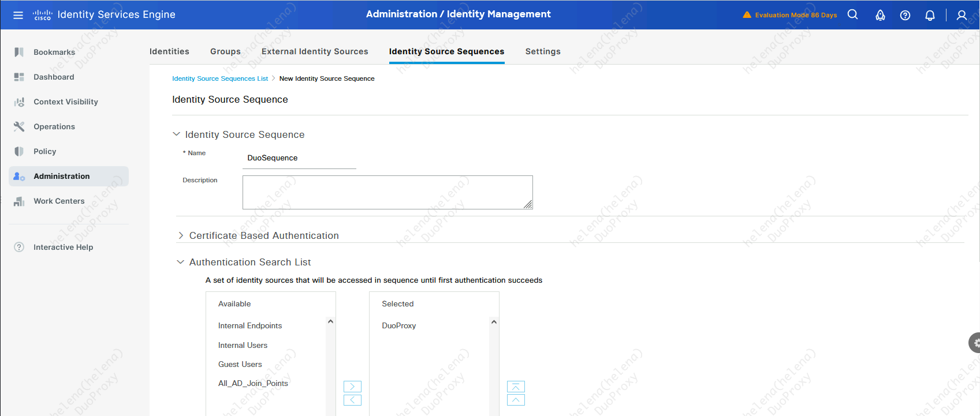Image resolution: width=980 pixels, height=416 pixels.
Task: Open Policy in the sidebar
Action: (44, 151)
